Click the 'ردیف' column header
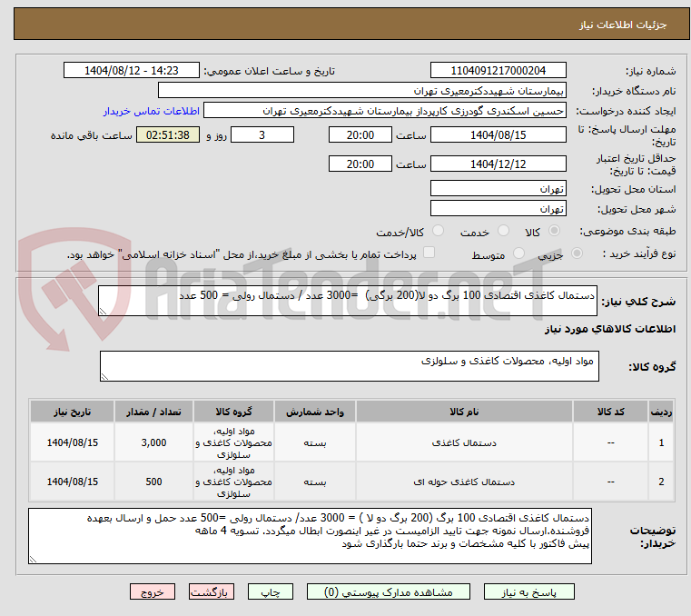 661,412
